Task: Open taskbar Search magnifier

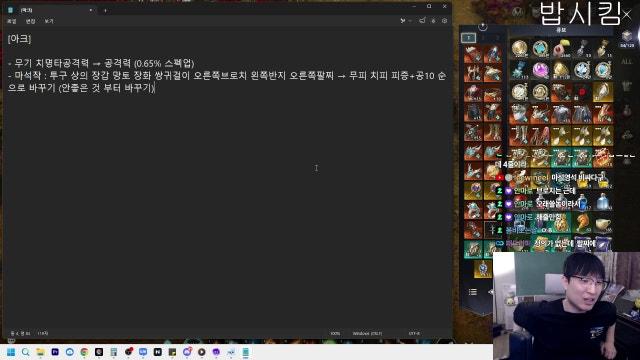Action: pos(25,352)
